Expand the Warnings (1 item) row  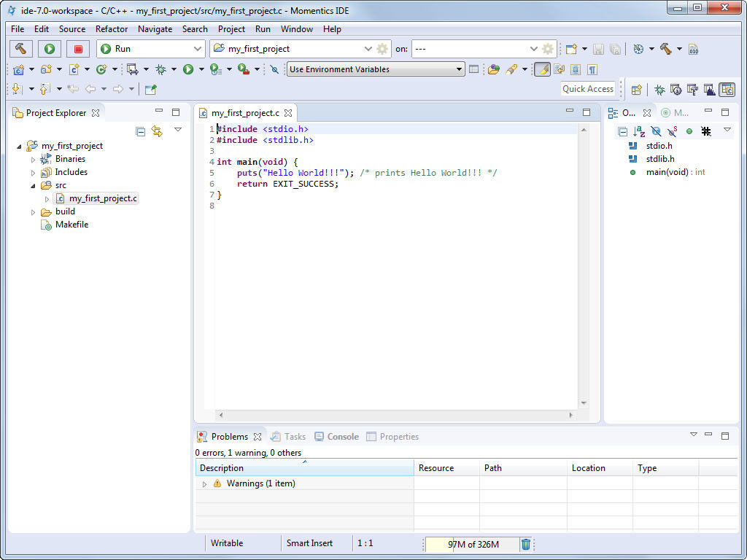[204, 484]
